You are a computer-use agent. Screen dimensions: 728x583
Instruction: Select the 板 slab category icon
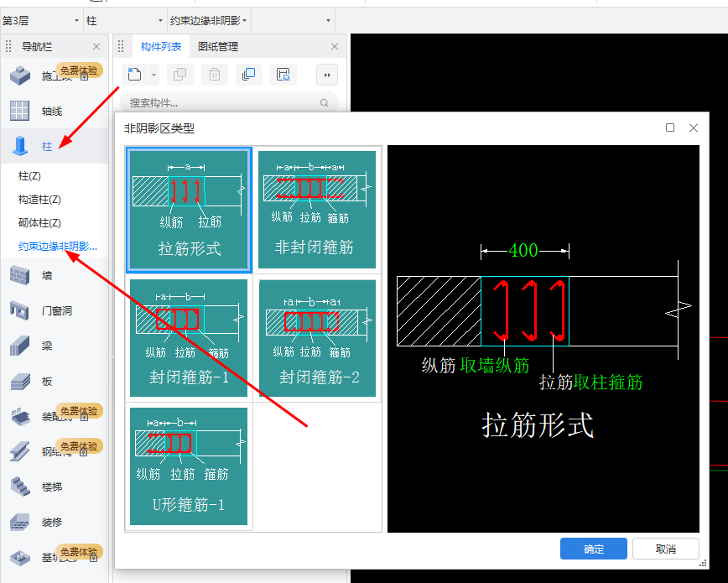click(19, 381)
